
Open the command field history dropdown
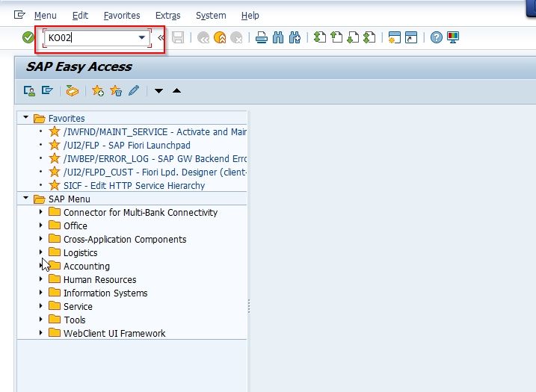[x=142, y=37]
